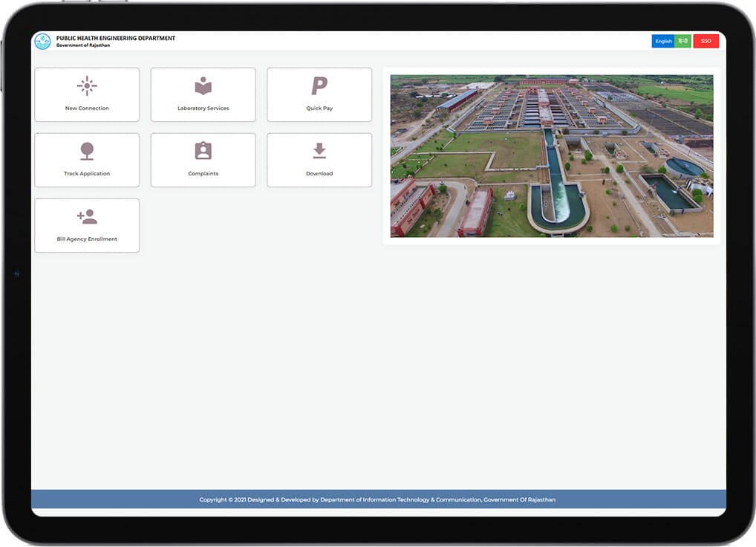
Task: Click the 'New Connection' label text
Action: tap(87, 109)
